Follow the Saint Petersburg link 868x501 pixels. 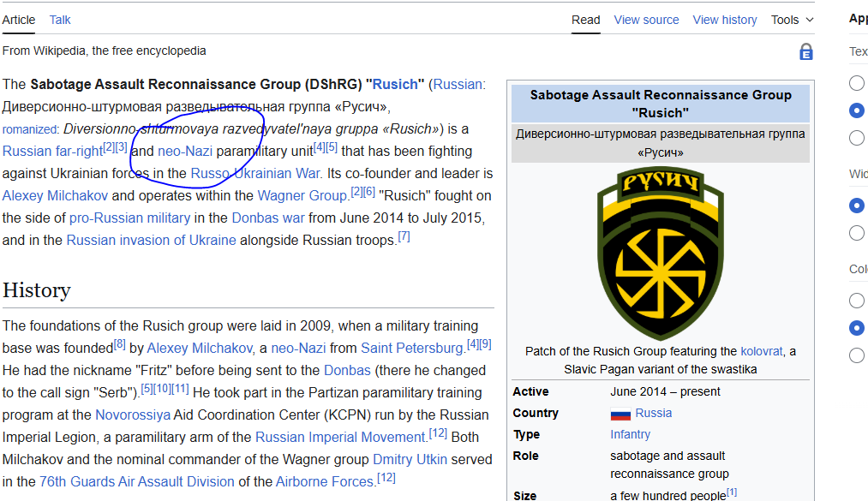(x=412, y=348)
